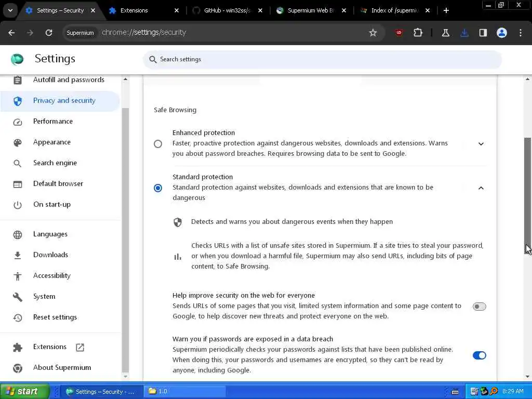532x399 pixels.
Task: Disable the password data breach warning toggle
Action: click(x=479, y=355)
